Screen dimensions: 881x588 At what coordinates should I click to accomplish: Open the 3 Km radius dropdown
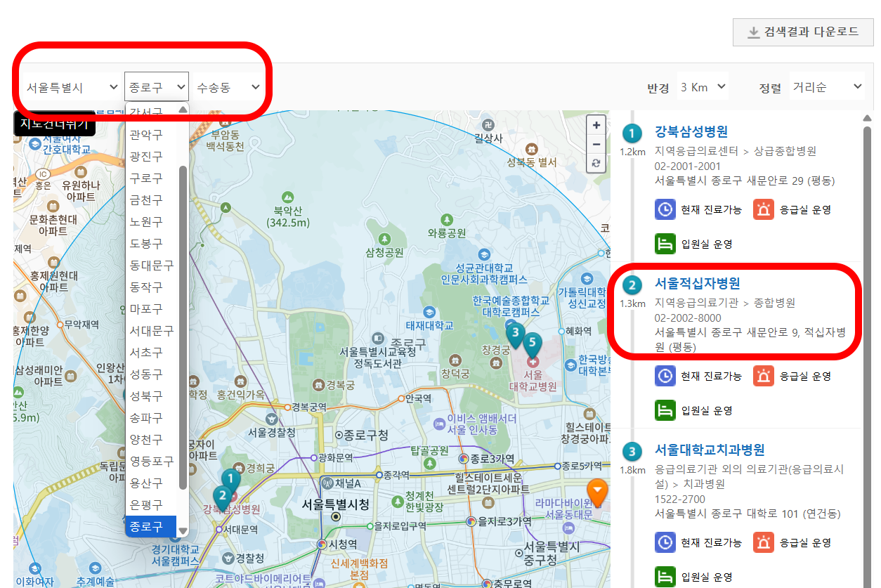click(x=703, y=87)
